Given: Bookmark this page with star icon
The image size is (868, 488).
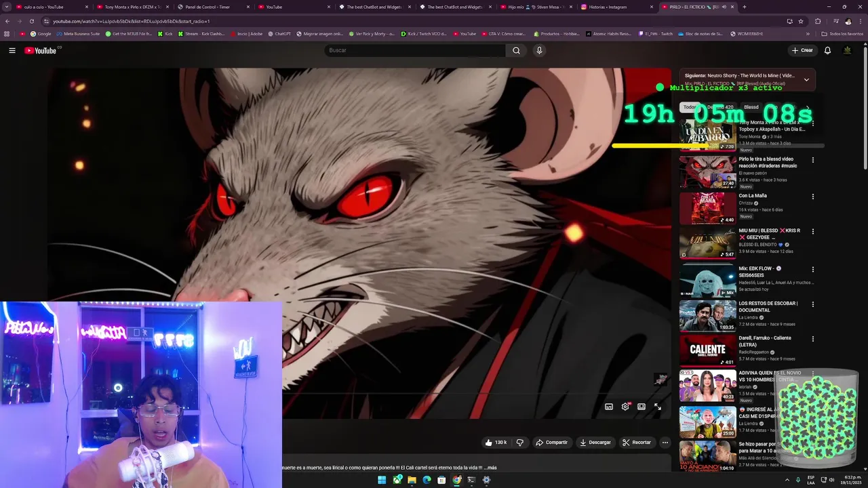Looking at the screenshot, I should point(801,21).
